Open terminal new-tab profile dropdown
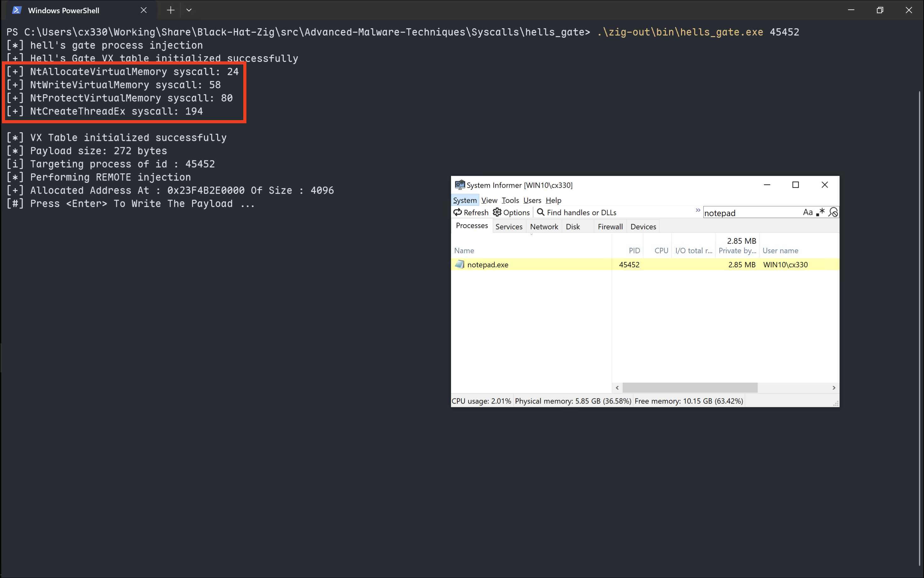The image size is (924, 578). (x=189, y=10)
